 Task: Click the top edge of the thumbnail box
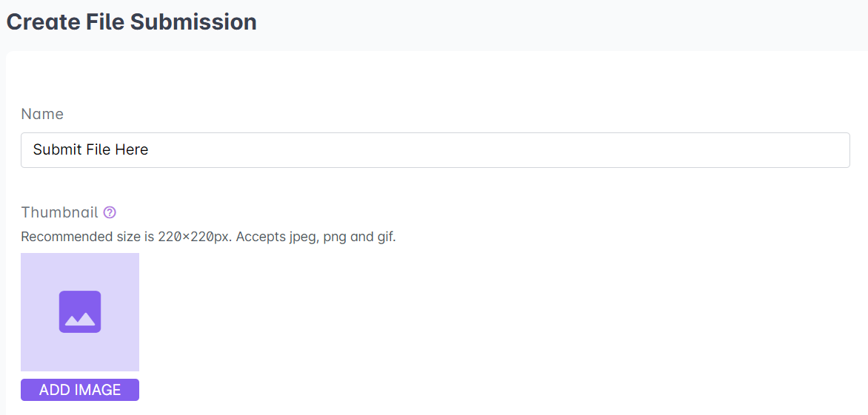point(80,254)
